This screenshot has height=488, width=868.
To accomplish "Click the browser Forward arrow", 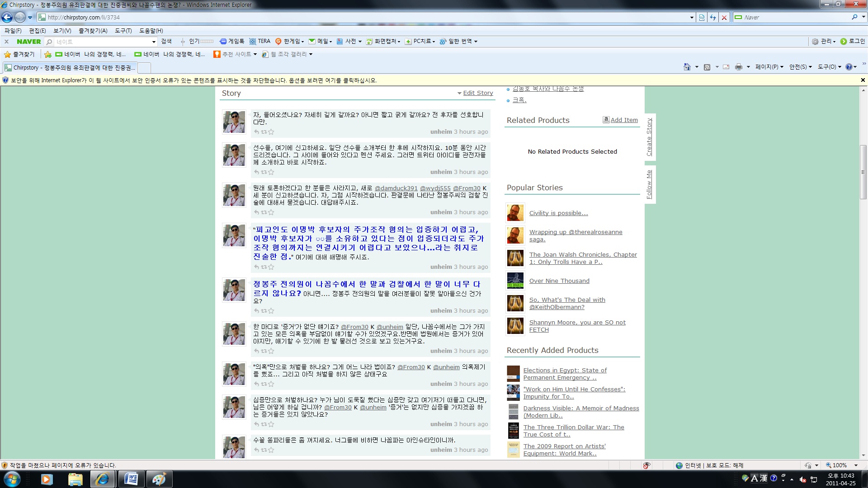I will (20, 17).
